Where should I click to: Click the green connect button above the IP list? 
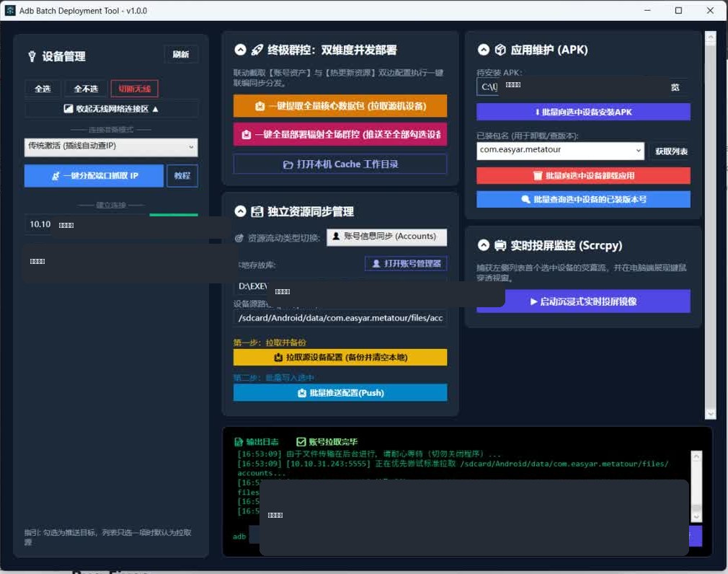[174, 215]
